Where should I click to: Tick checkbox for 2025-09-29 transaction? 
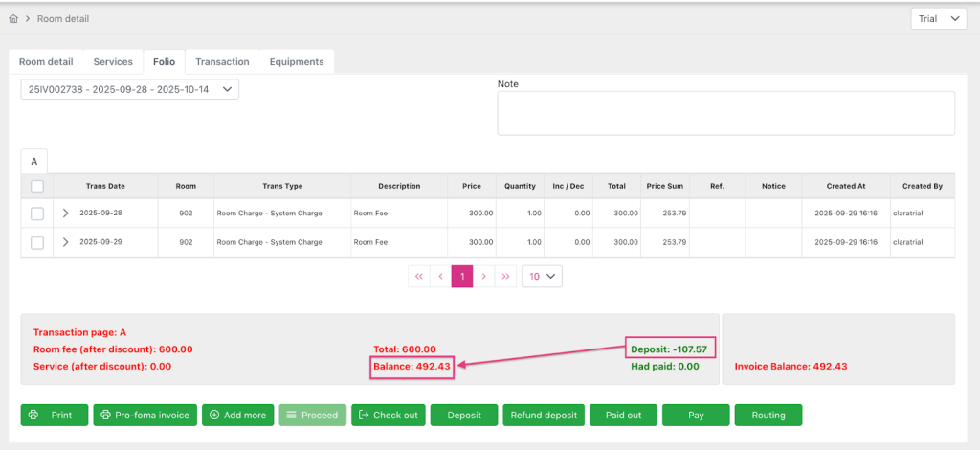point(37,242)
